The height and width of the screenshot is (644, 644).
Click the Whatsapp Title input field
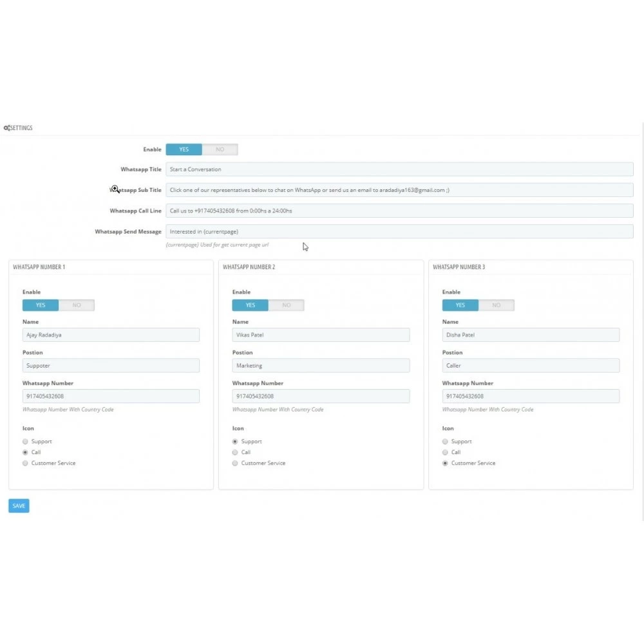(399, 169)
